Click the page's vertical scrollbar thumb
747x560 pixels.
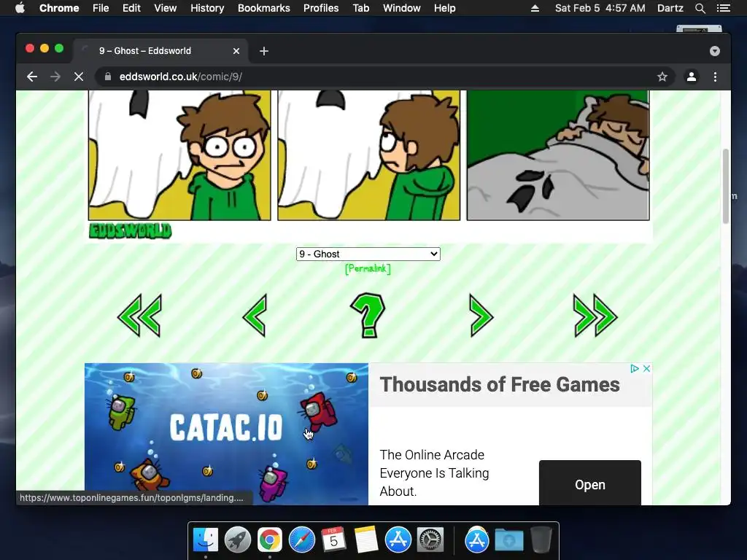(x=726, y=186)
